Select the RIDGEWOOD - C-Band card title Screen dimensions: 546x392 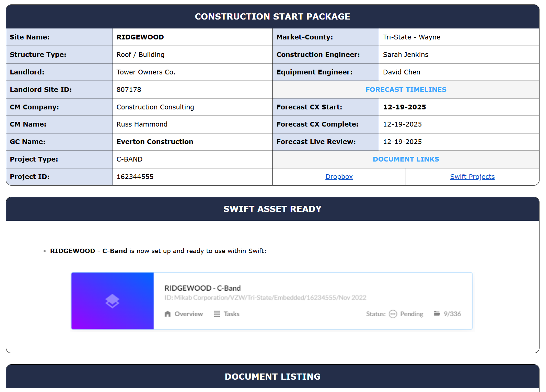[x=202, y=288]
